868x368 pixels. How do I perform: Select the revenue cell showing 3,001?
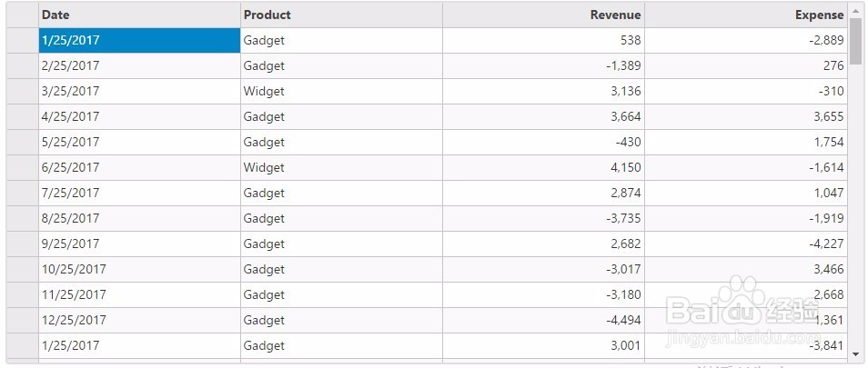click(543, 345)
